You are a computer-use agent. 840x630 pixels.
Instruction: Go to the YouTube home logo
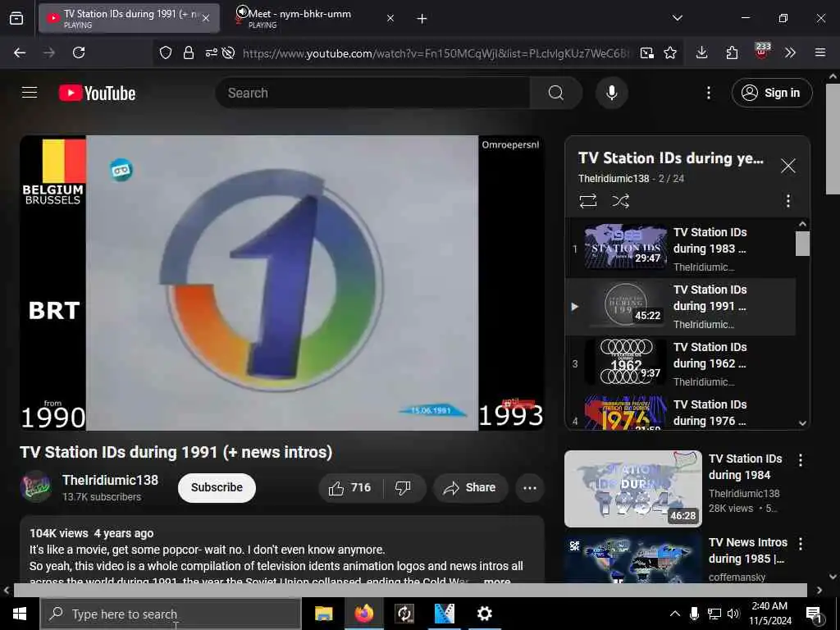tap(97, 94)
